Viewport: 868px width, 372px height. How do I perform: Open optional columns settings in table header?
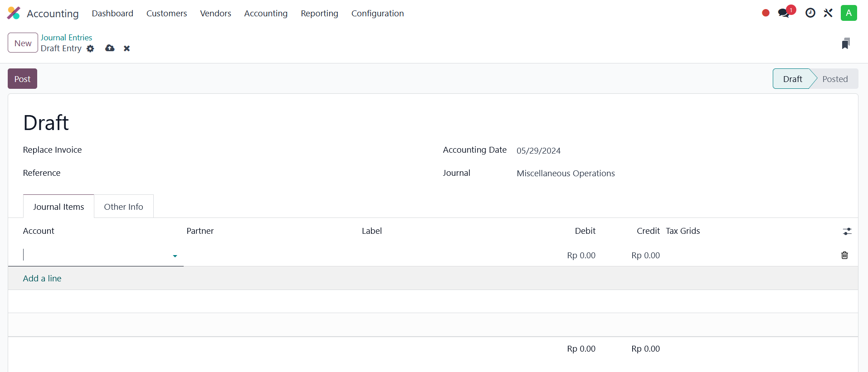point(847,232)
